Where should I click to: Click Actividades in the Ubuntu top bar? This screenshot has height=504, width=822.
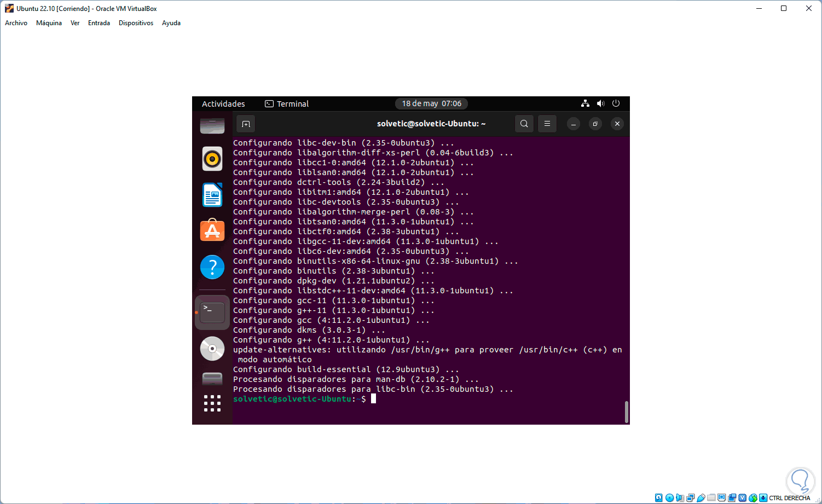[223, 103]
